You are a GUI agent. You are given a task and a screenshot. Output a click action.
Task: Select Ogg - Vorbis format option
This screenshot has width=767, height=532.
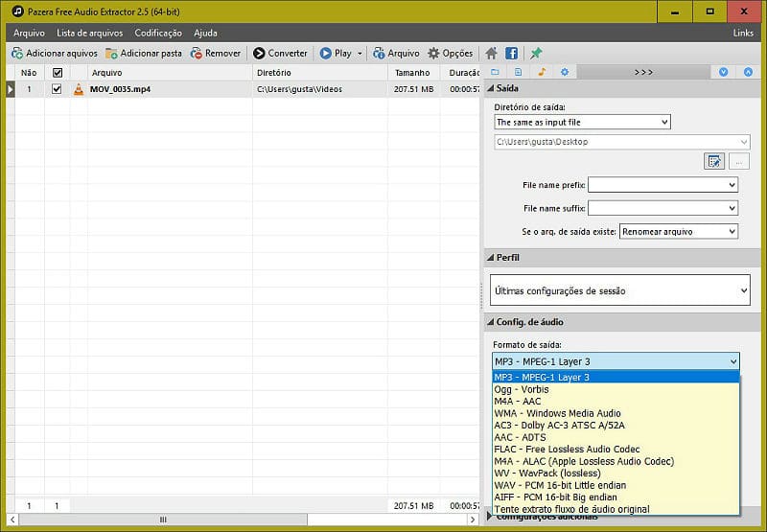(x=616, y=389)
